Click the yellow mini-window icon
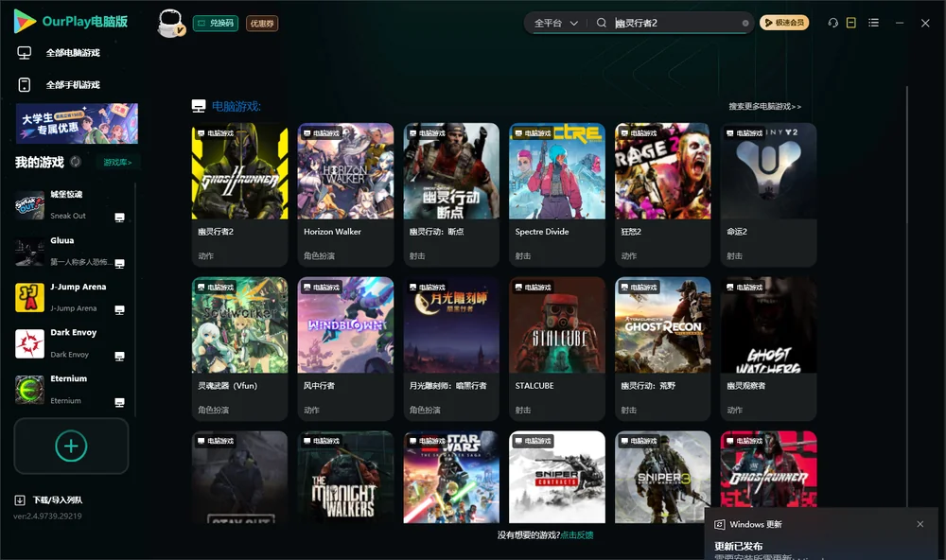The width and height of the screenshot is (946, 560). click(x=851, y=23)
